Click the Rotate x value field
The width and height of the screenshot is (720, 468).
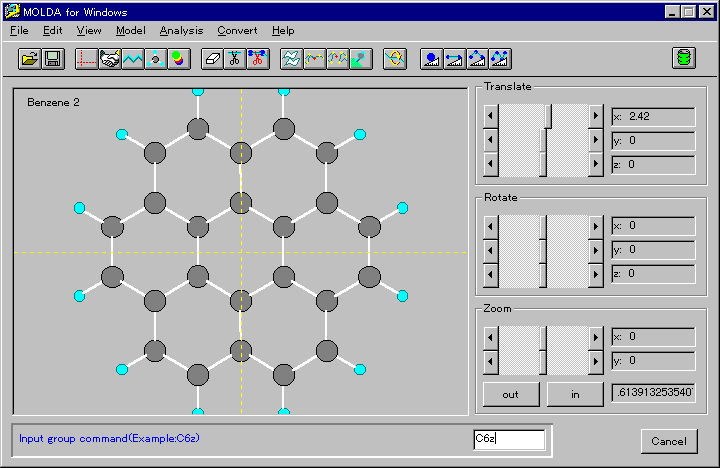coord(653,226)
